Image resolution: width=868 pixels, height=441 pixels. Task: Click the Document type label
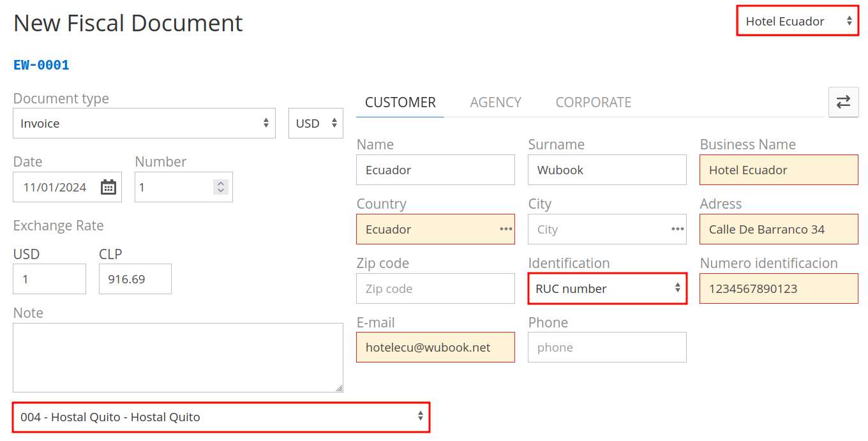click(x=61, y=98)
